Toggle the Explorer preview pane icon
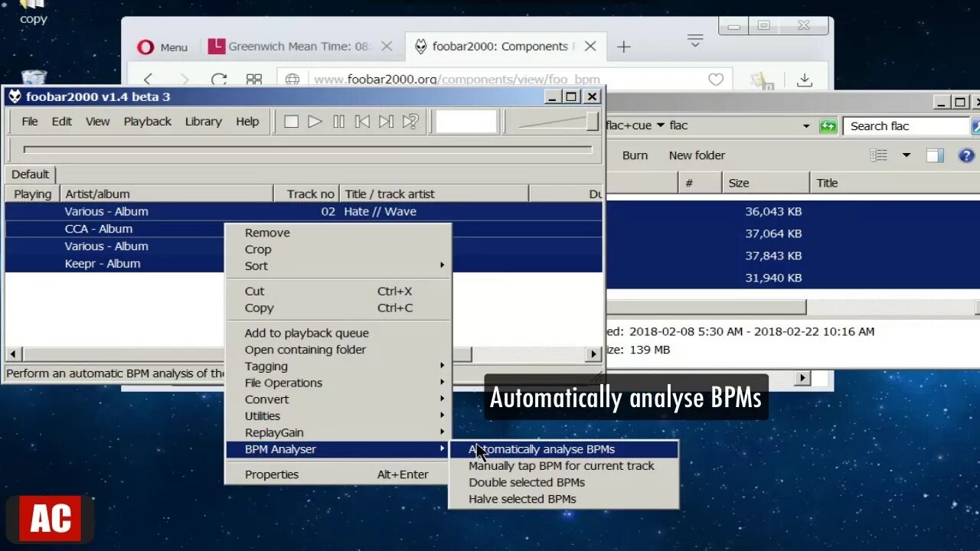980x551 pixels. [935, 155]
